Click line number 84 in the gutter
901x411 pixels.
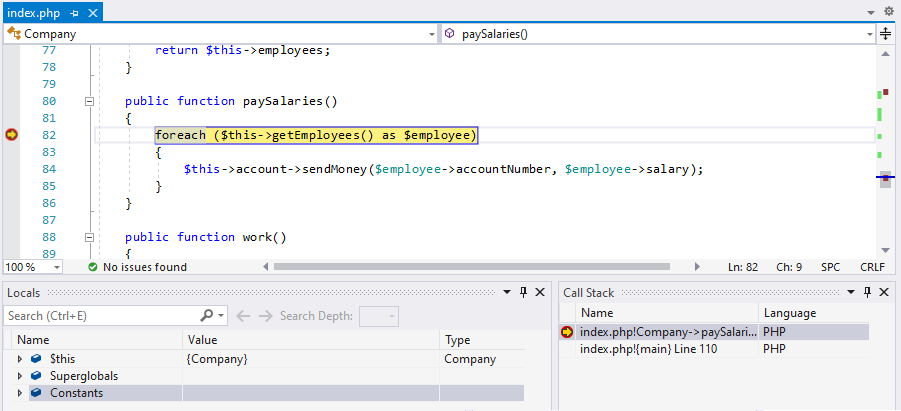pos(49,170)
